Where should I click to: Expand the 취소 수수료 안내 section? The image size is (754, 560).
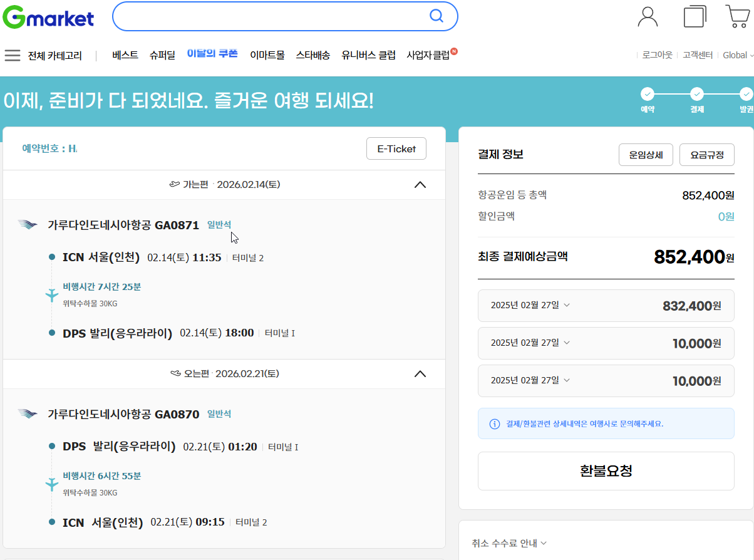point(509,543)
